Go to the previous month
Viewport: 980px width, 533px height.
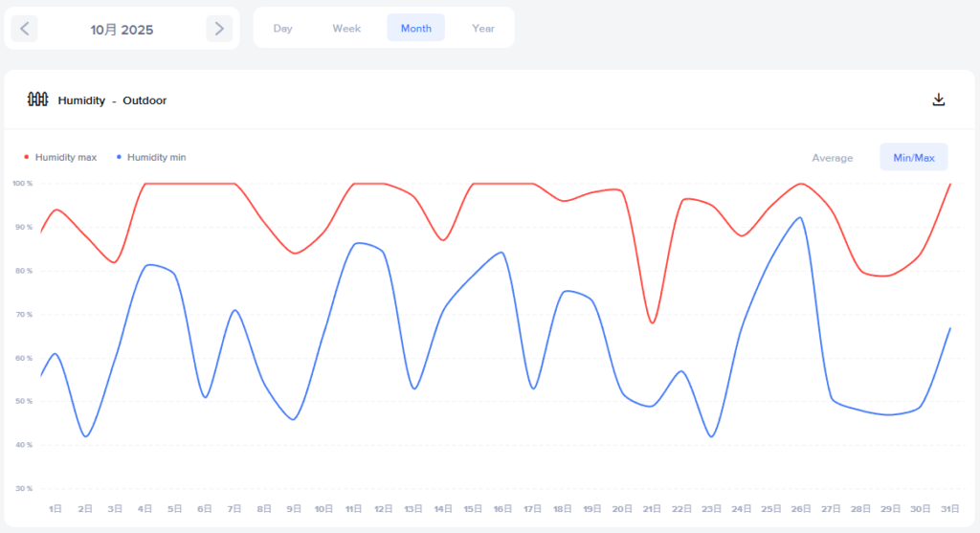point(25,29)
